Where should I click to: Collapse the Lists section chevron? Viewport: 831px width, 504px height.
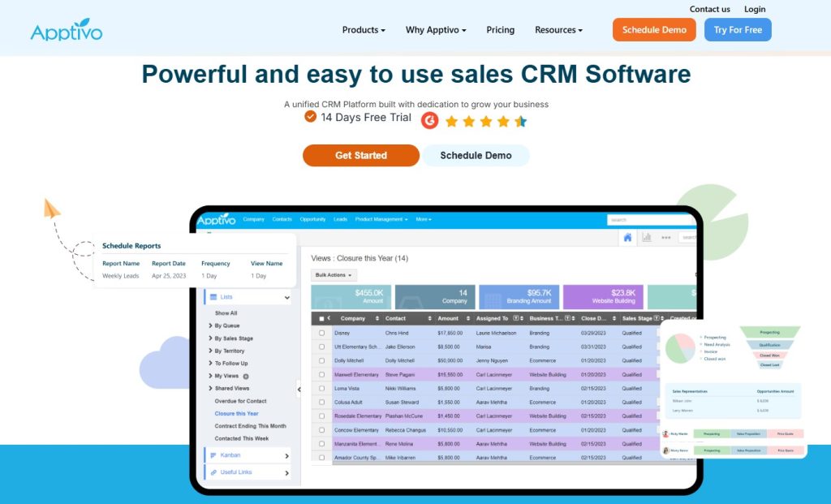(x=286, y=297)
